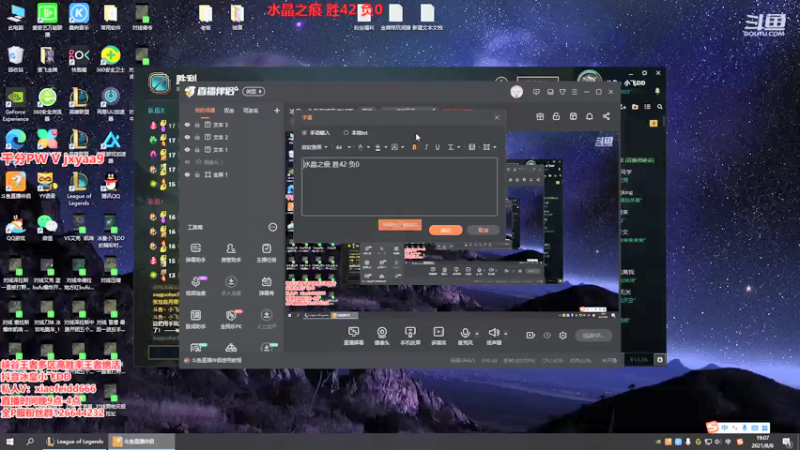Click into the subtitle text input area
This screenshot has height=450, width=800.
click(x=399, y=186)
